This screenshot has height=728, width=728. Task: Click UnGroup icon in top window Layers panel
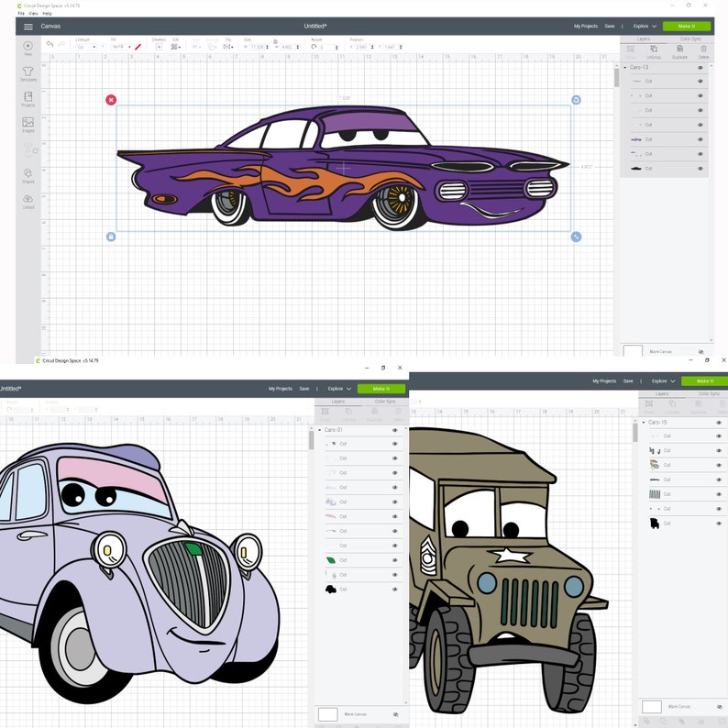coord(654,49)
